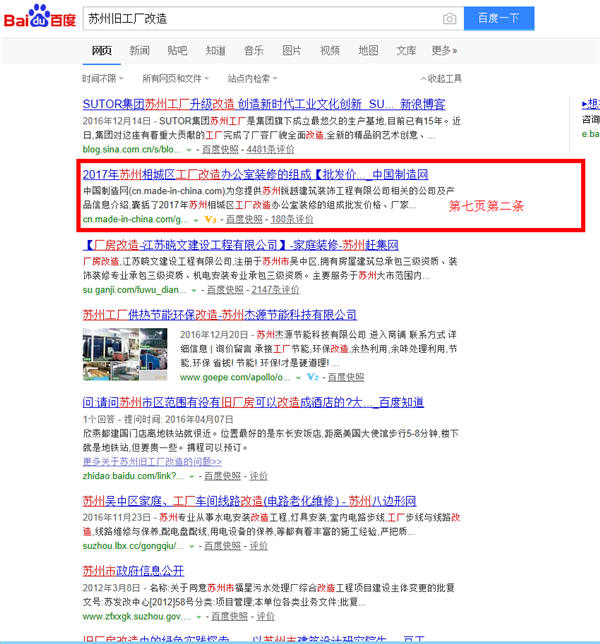Expand dropdown arrow next to zhidao.baidu.com URL
Image resolution: width=600 pixels, height=644 pixels.
pyautogui.click(x=191, y=477)
